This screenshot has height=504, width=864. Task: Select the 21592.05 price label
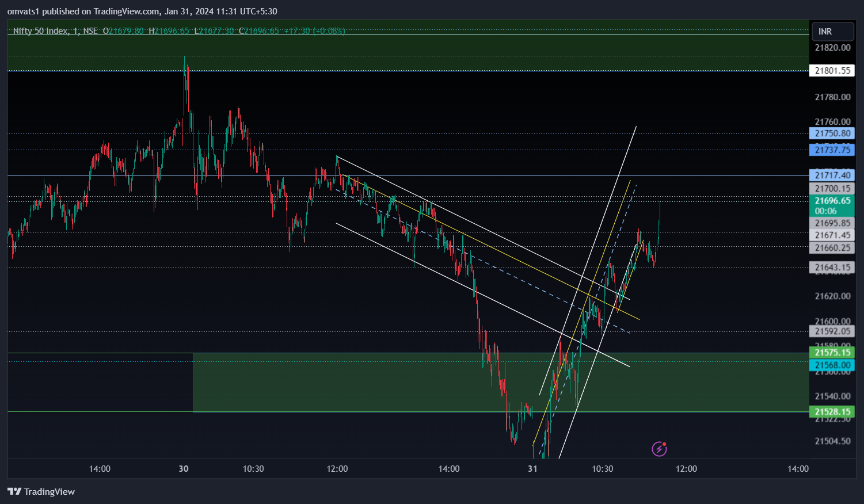tap(832, 331)
